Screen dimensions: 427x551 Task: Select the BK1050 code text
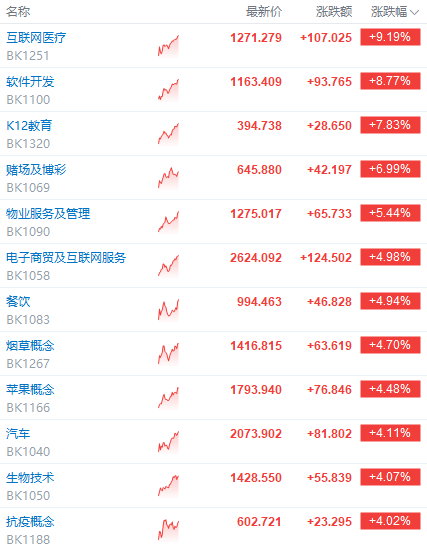click(28, 495)
